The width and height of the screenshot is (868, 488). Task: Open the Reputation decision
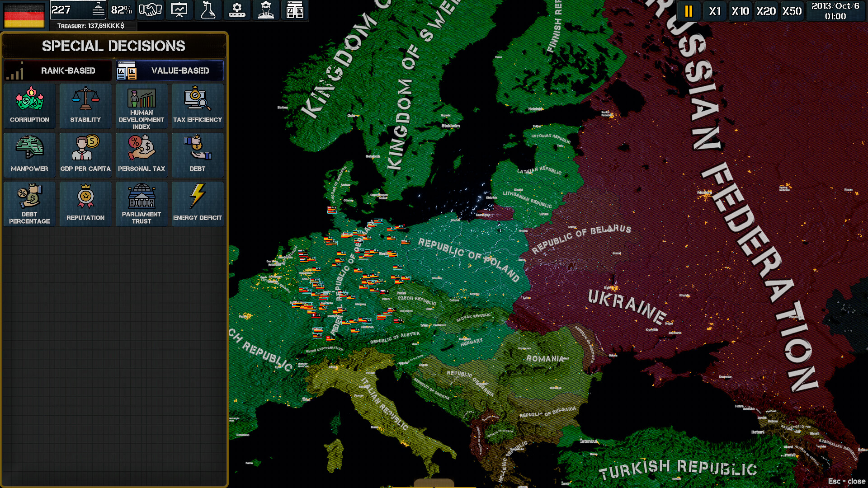click(85, 204)
